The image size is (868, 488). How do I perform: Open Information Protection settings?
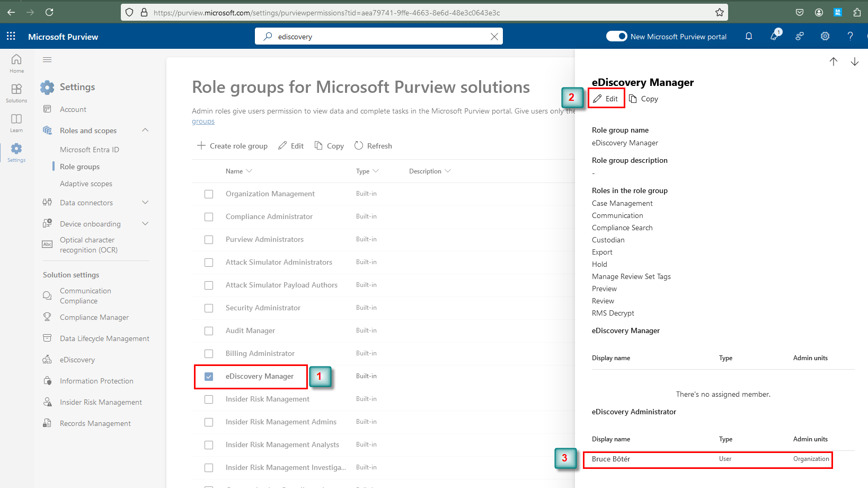(96, 381)
